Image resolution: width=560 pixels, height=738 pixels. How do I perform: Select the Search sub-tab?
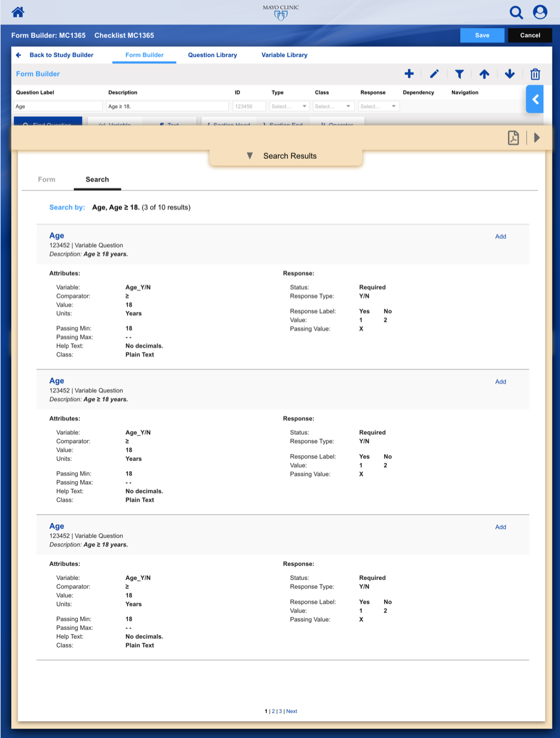point(97,179)
